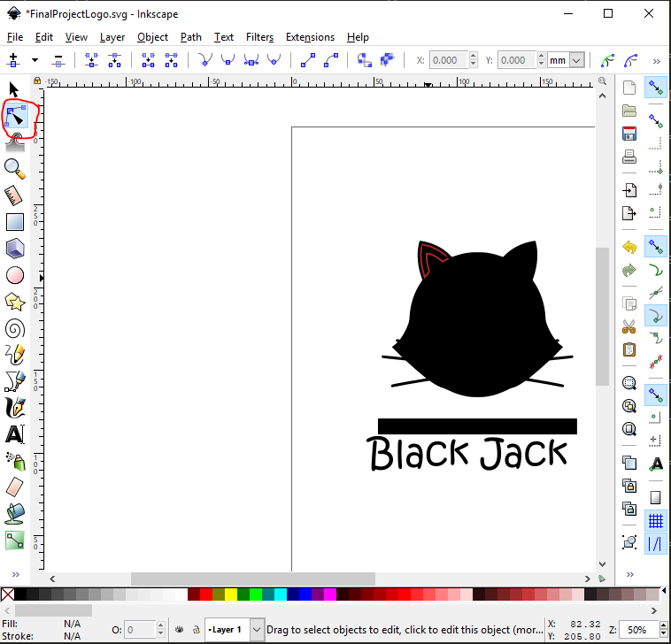Image resolution: width=671 pixels, height=644 pixels.
Task: Select the Spiral tool
Action: click(15, 329)
